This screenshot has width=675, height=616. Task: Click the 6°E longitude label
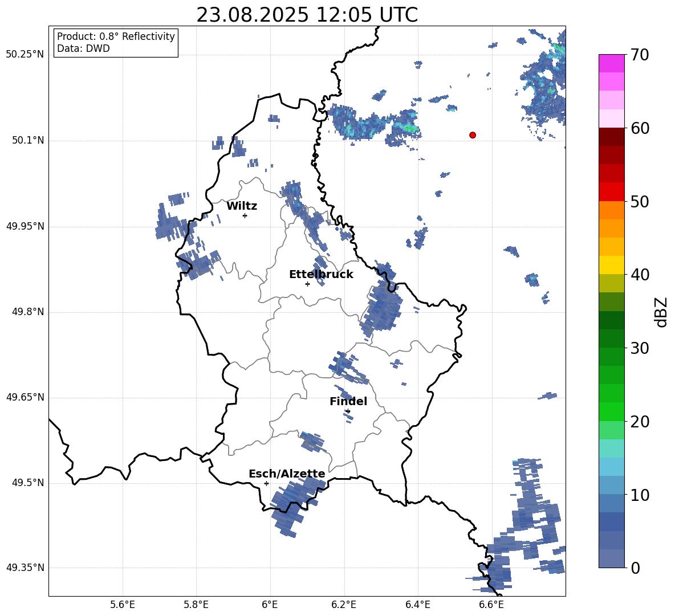270,605
